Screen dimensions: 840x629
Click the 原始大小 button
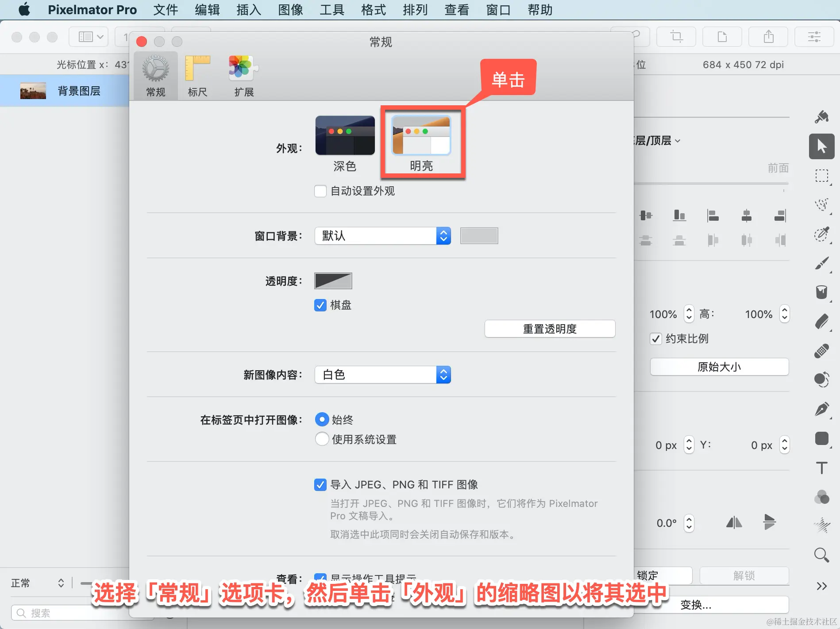pos(719,367)
